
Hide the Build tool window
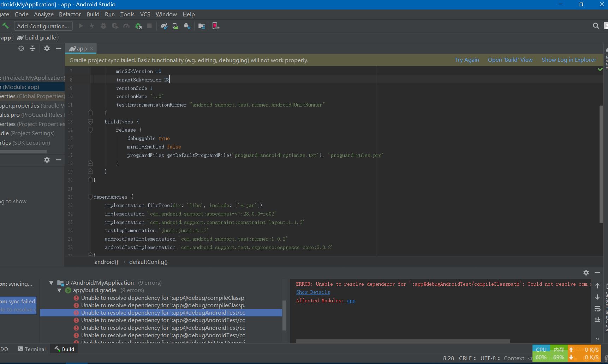[x=597, y=273]
